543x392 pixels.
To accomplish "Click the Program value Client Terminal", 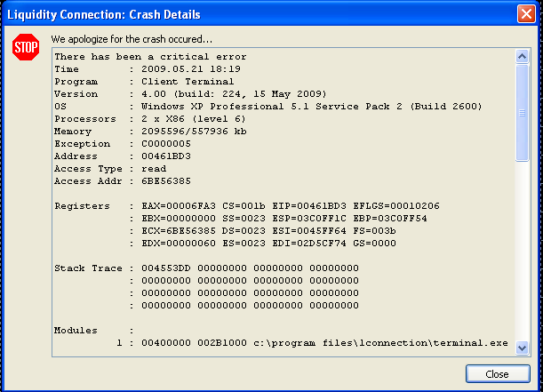I will tap(188, 82).
